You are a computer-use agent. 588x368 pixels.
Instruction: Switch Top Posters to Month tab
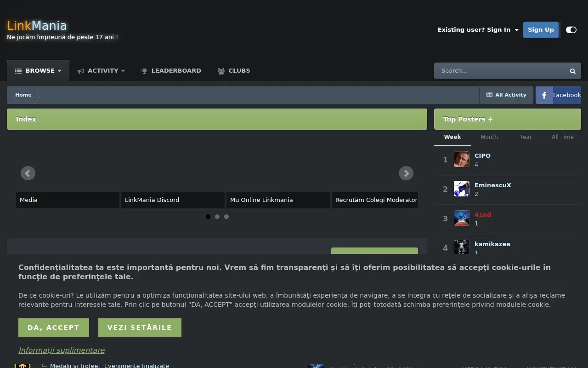[489, 137]
